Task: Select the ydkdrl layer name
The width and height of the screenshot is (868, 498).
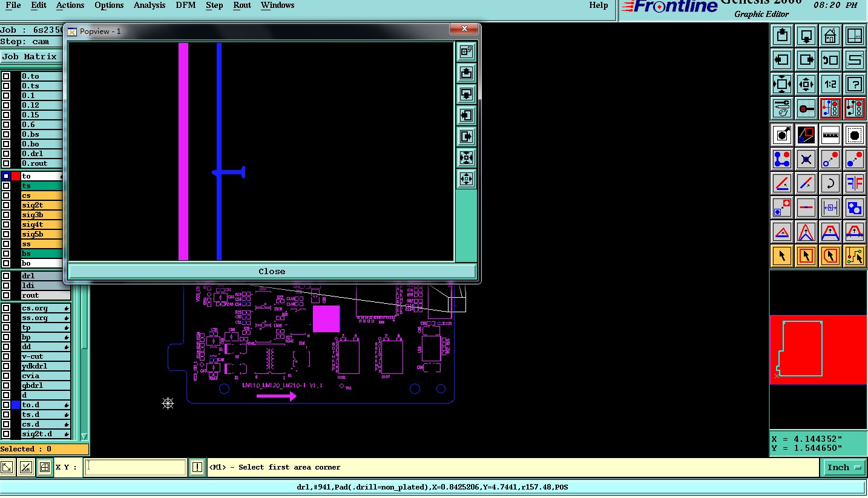Action: 45,366
